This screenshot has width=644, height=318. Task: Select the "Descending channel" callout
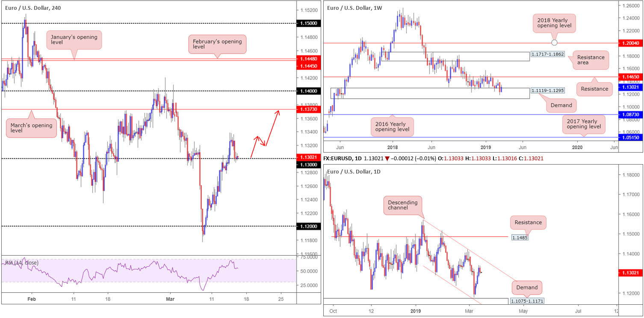click(402, 206)
